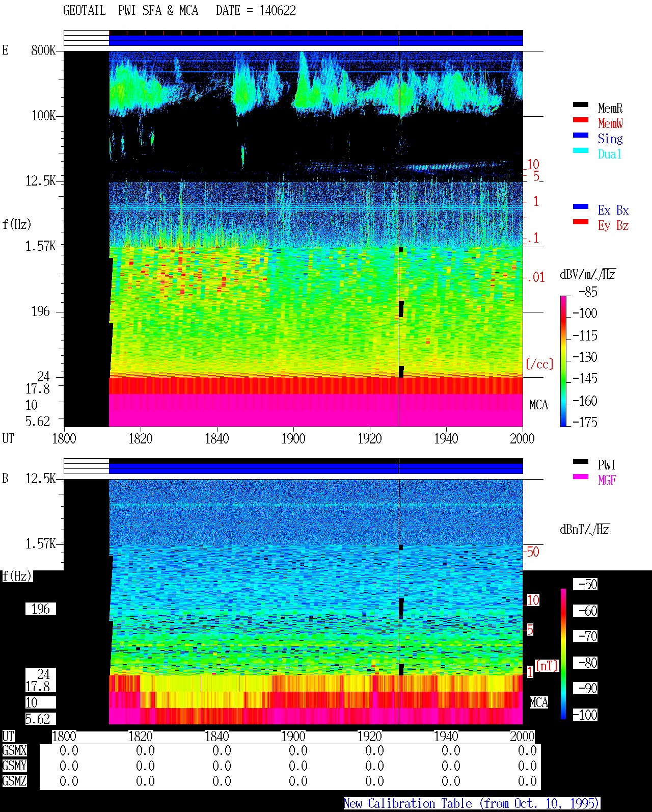Click the "Sing" legend label text
652x812 pixels.
coord(610,139)
